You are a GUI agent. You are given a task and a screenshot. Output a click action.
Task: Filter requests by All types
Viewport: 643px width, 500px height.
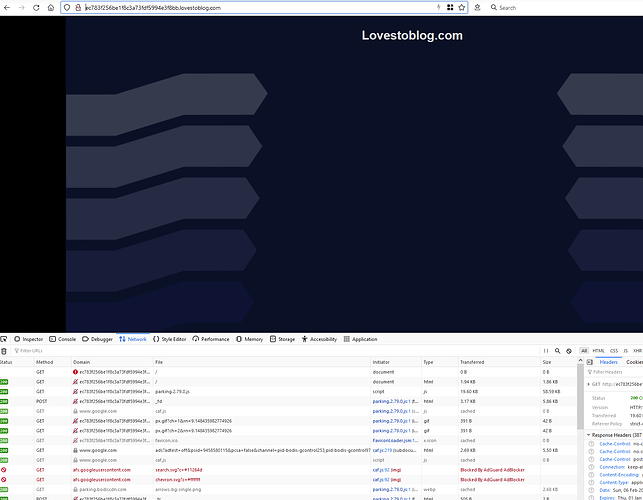click(584, 351)
